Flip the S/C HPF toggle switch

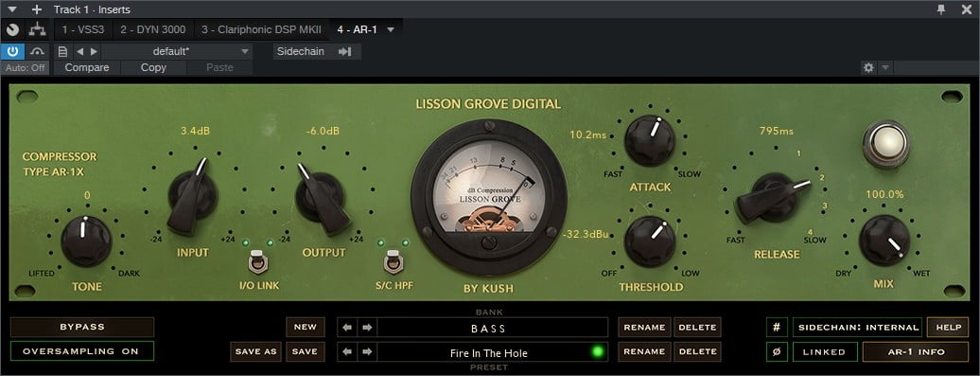[x=393, y=260]
